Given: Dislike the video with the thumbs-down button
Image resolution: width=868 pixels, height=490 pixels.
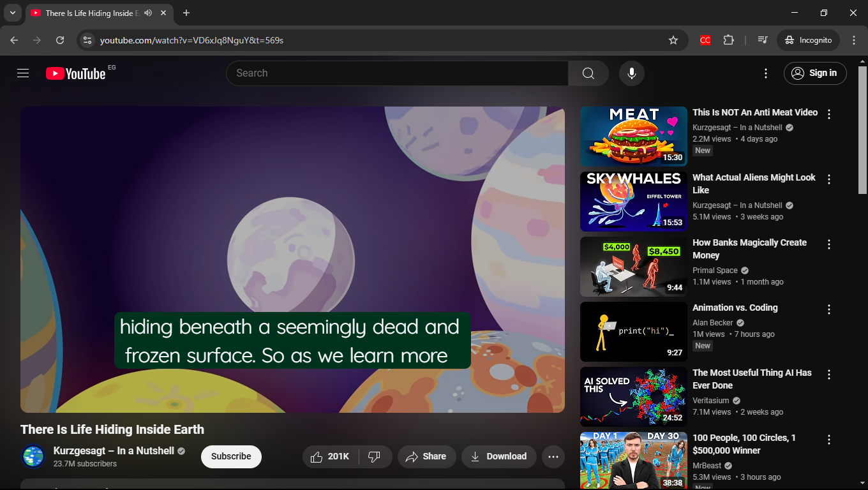Looking at the screenshot, I should (x=375, y=457).
